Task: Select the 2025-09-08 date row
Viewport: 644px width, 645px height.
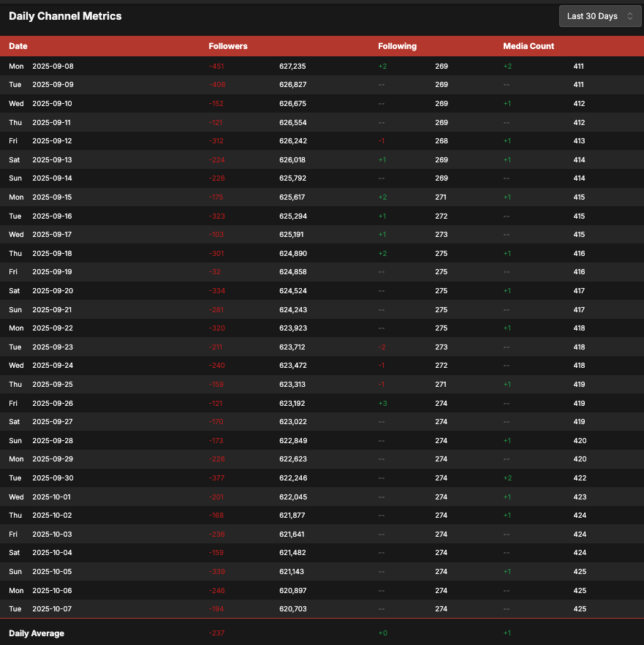Action: pos(53,66)
